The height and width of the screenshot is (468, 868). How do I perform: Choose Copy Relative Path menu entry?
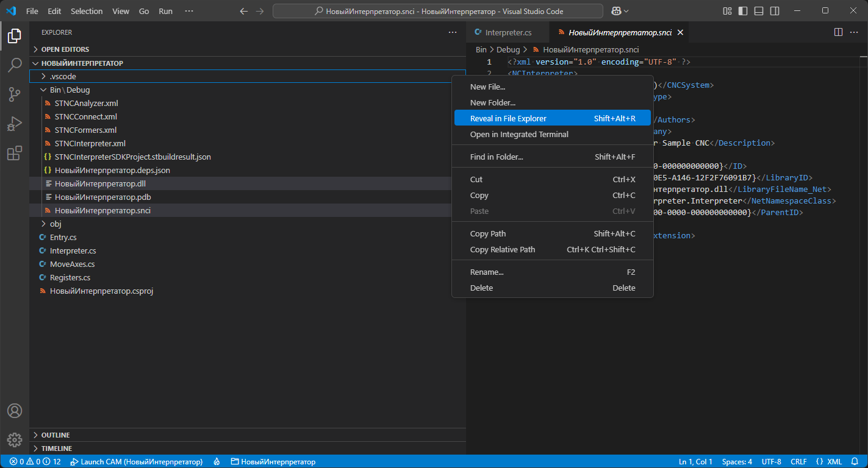(x=553, y=250)
